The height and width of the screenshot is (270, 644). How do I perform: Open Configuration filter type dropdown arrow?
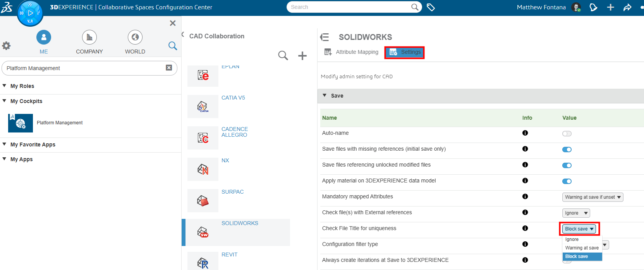pos(605,245)
